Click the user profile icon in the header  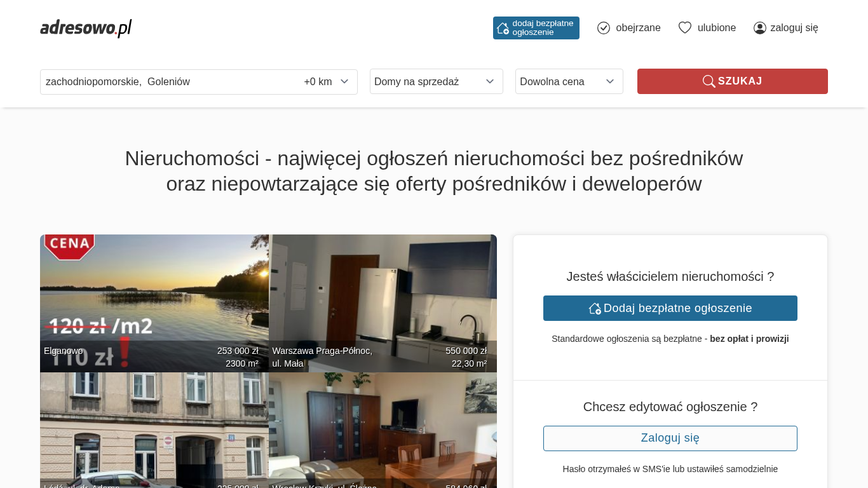pyautogui.click(x=759, y=28)
